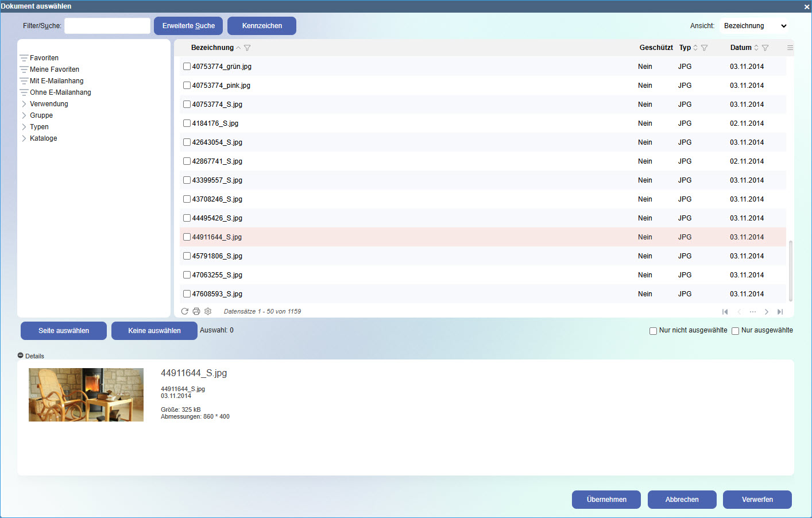Expand the Gruppe tree node

24,115
